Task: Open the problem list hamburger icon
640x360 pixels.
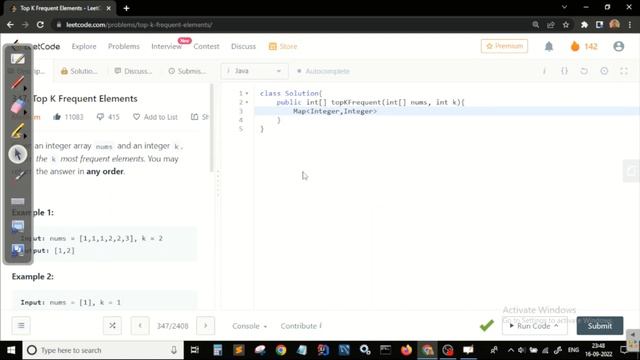Action: (x=21, y=325)
